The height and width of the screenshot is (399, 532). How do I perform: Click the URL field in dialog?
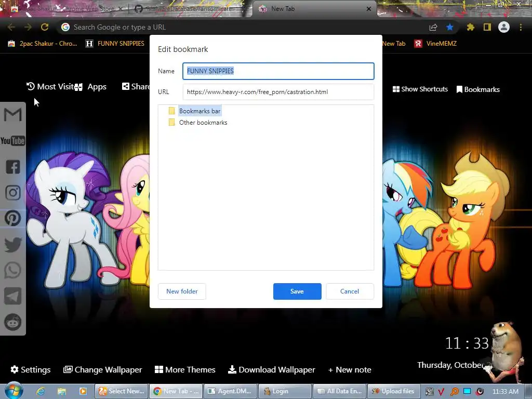[x=278, y=92]
